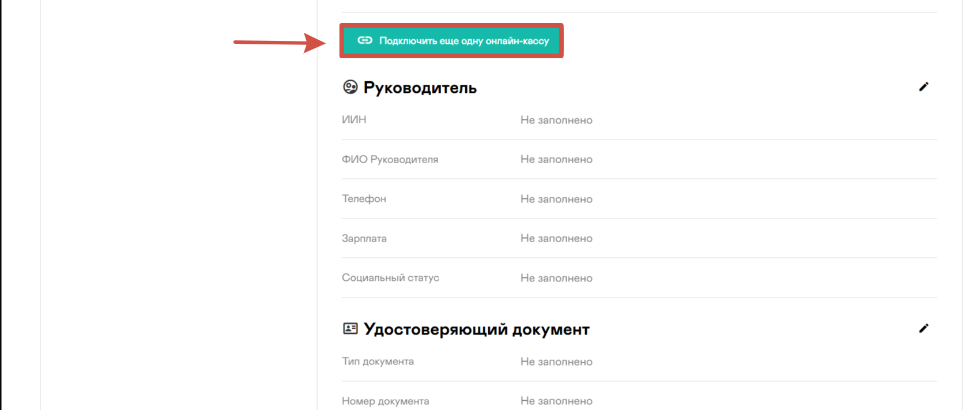Select 'Не заполнено' value for Телефон
This screenshot has width=980, height=410.
(x=556, y=199)
